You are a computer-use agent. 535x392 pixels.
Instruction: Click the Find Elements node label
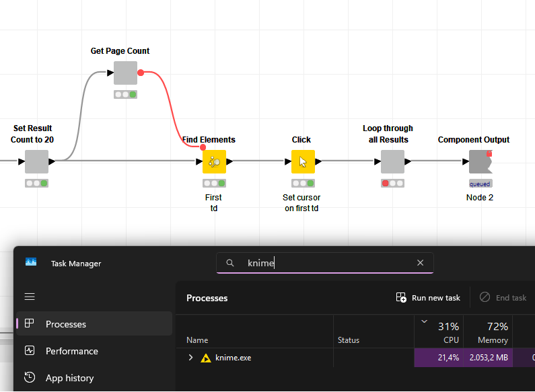coord(209,140)
